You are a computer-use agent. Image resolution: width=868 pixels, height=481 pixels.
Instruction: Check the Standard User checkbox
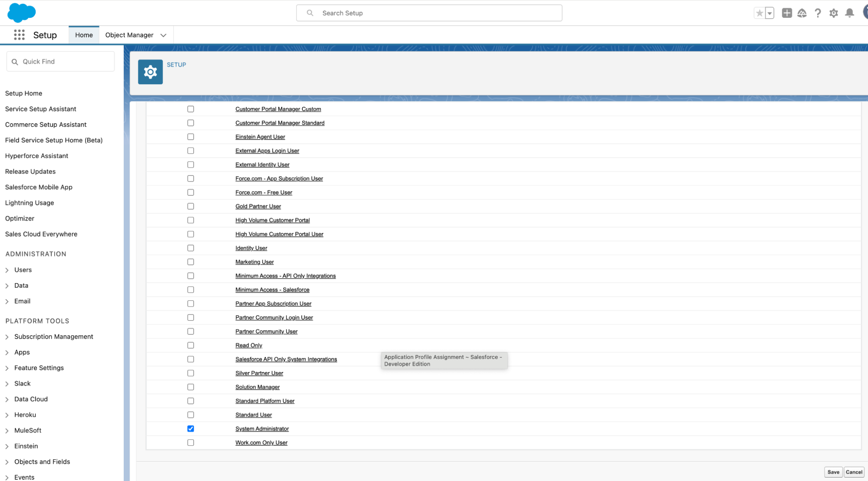click(191, 415)
